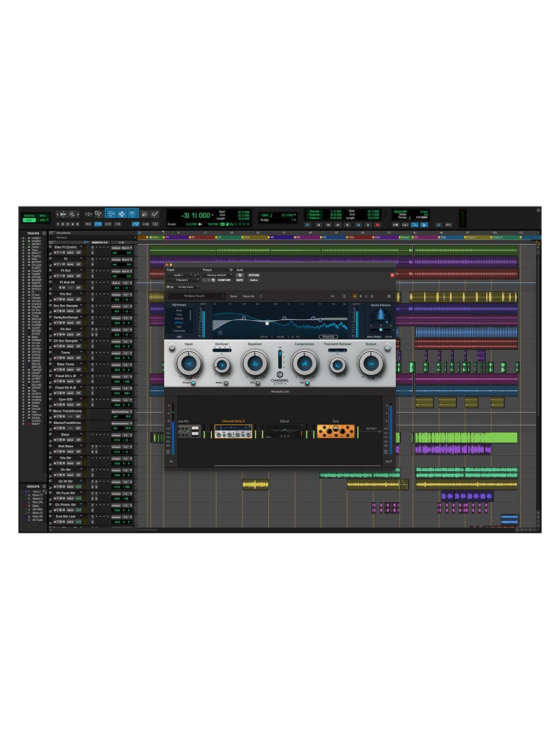Viewport: 560px width, 739px height.
Task: Switch to plugin setting slot B
Action: click(360, 296)
